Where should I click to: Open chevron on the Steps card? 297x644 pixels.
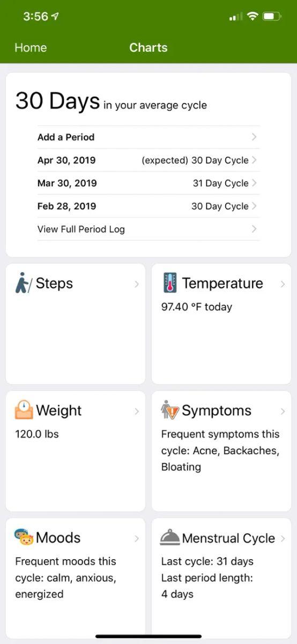pyautogui.click(x=137, y=284)
